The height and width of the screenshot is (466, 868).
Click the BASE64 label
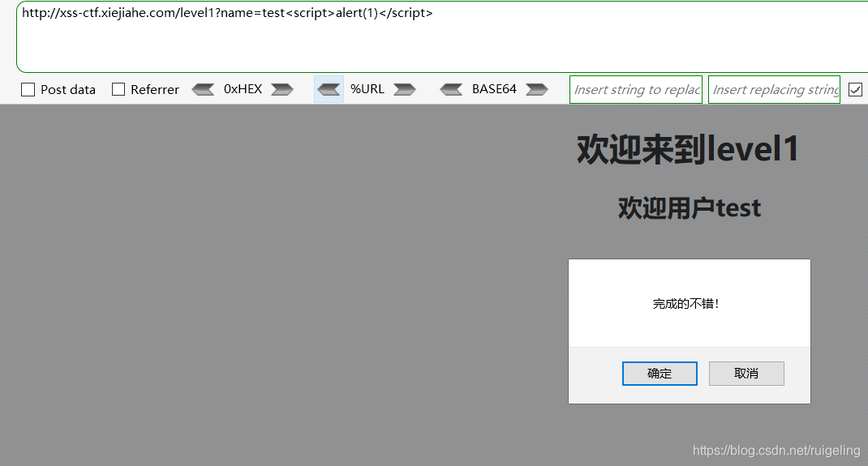pyautogui.click(x=494, y=89)
